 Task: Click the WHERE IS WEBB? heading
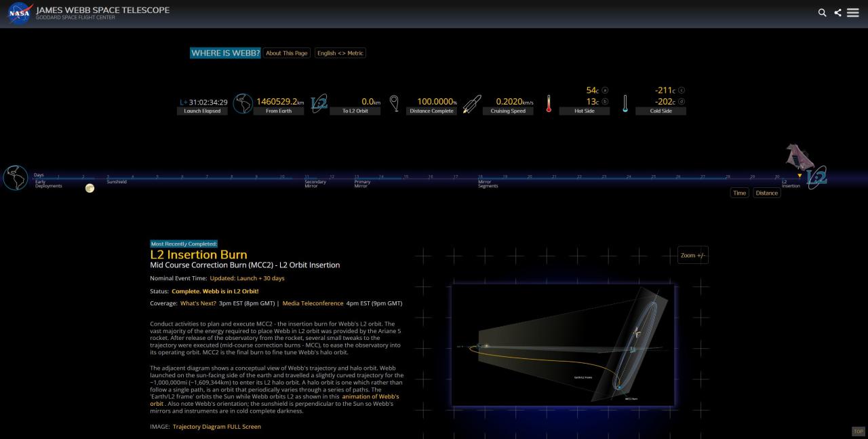click(x=225, y=53)
